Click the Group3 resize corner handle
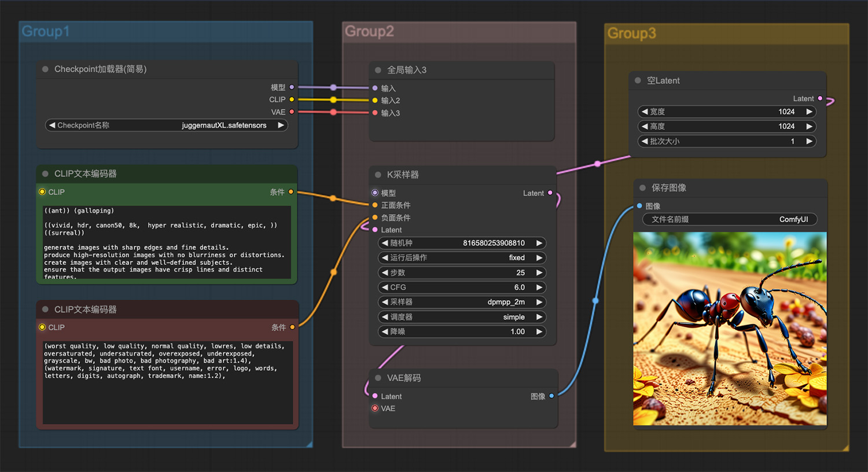The width and height of the screenshot is (868, 472). (845, 448)
